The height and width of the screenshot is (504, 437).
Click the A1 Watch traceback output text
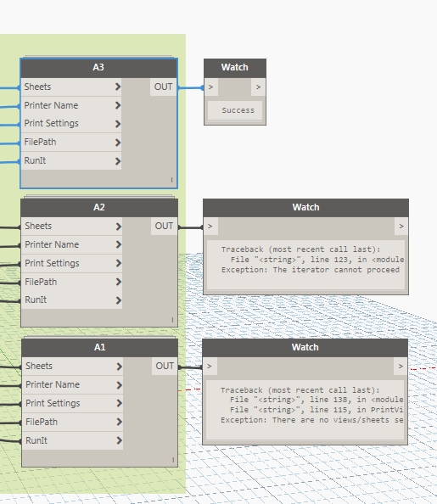coord(305,405)
